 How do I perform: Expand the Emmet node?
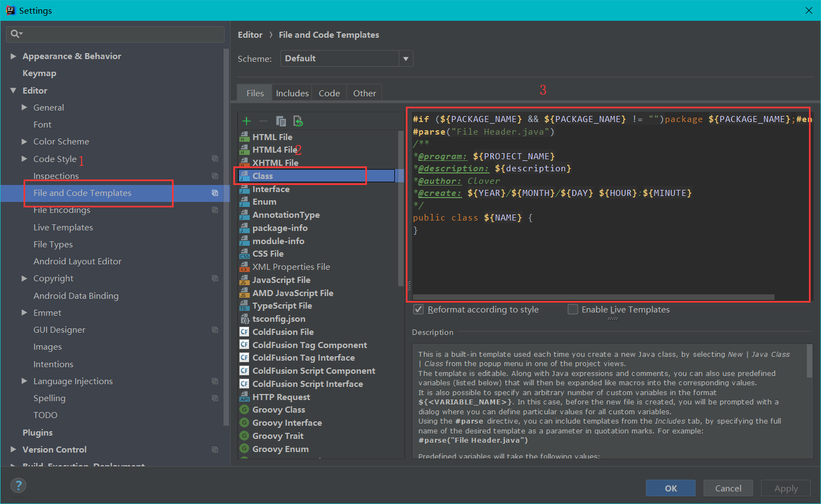(24, 312)
